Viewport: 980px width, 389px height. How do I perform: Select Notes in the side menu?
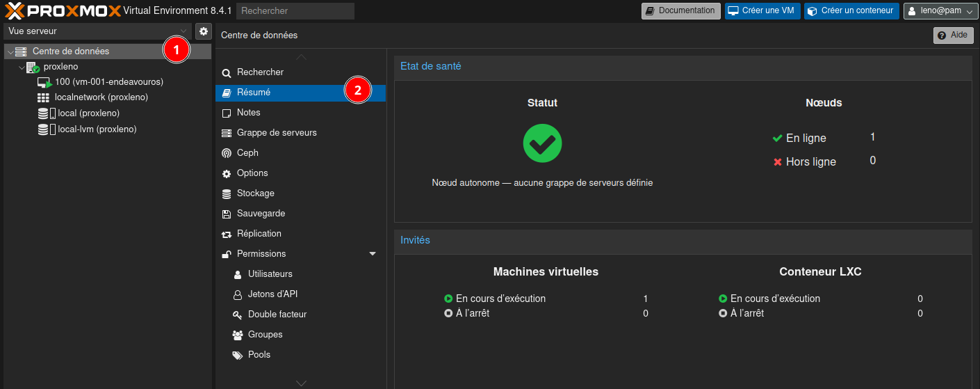(249, 113)
